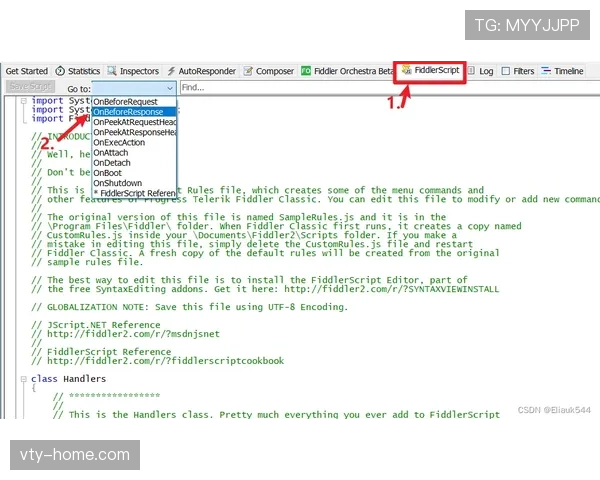The height and width of the screenshot is (480, 600).
Task: Click into the Find search field
Action: [390, 88]
